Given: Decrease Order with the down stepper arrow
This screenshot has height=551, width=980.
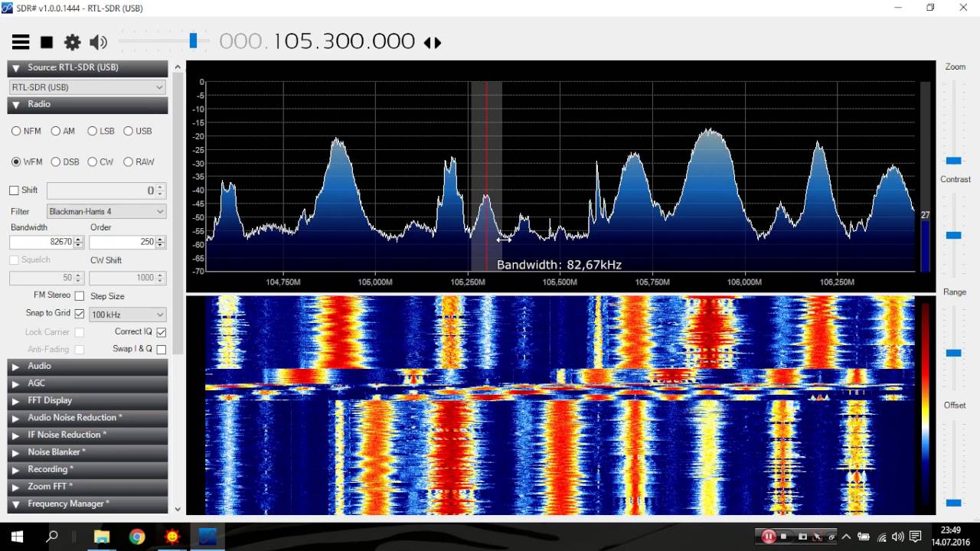Looking at the screenshot, I should point(160,245).
